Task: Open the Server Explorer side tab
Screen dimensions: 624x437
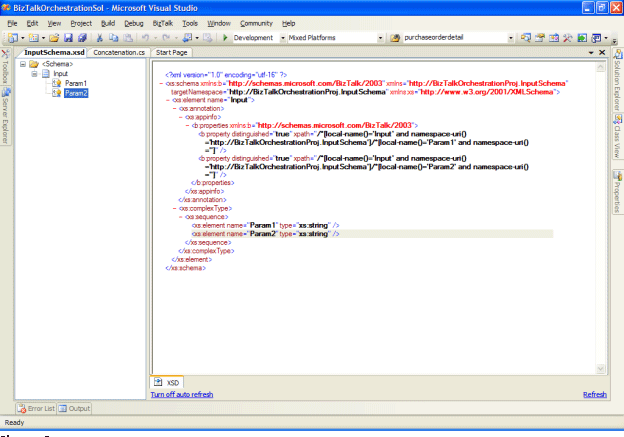Action: tap(5, 116)
